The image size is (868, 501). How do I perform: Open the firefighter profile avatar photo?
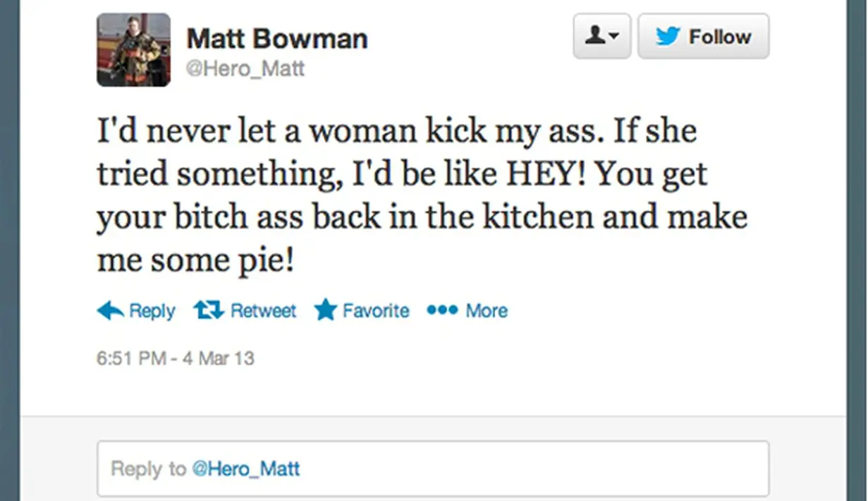133,49
